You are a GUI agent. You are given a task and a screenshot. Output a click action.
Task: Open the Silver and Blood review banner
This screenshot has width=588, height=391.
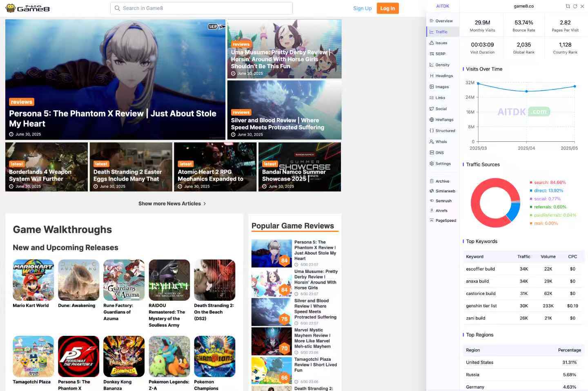[x=285, y=110]
